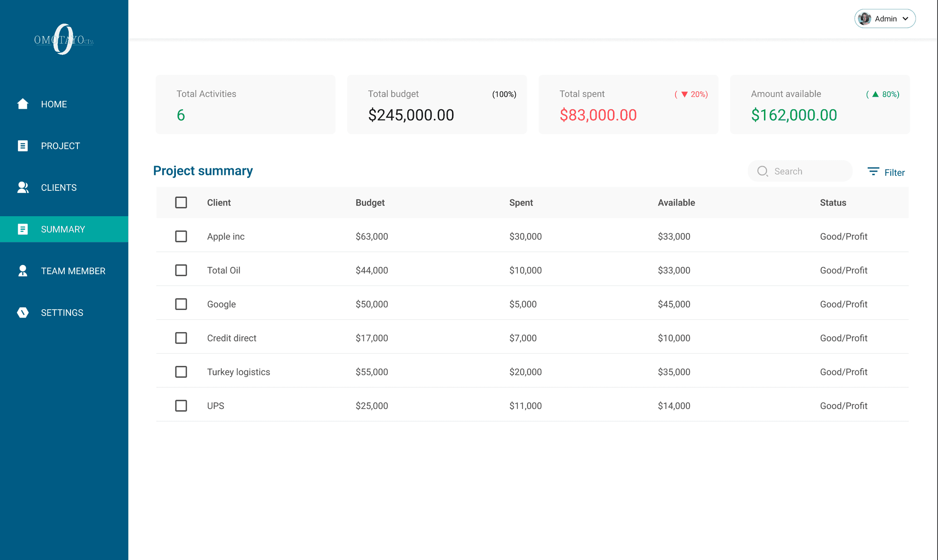Click the Home house icon in sidebar
This screenshot has width=938, height=560.
(23, 104)
